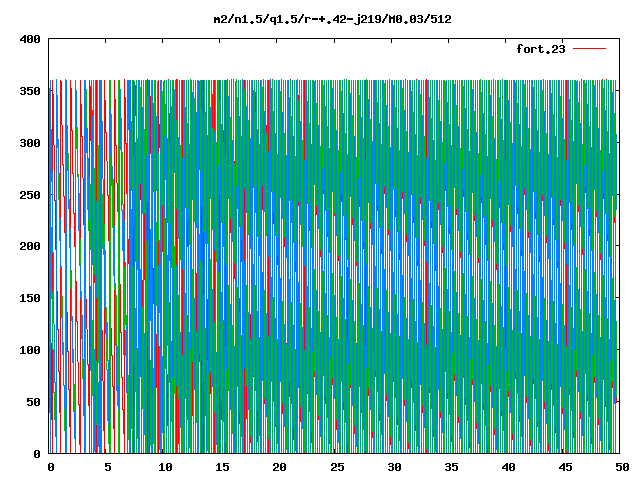Click x-axis label 15
This screenshot has width=640, height=480.
click(222, 467)
